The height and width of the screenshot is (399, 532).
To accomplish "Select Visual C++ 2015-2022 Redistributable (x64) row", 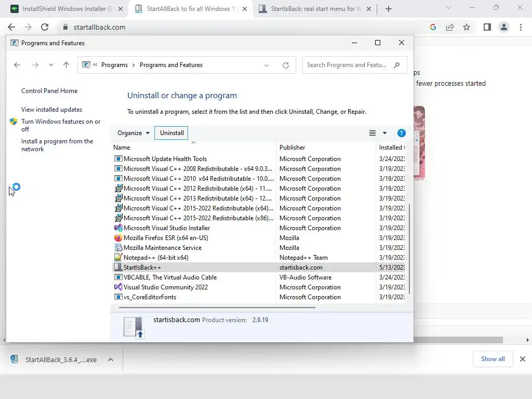I will click(x=258, y=208).
